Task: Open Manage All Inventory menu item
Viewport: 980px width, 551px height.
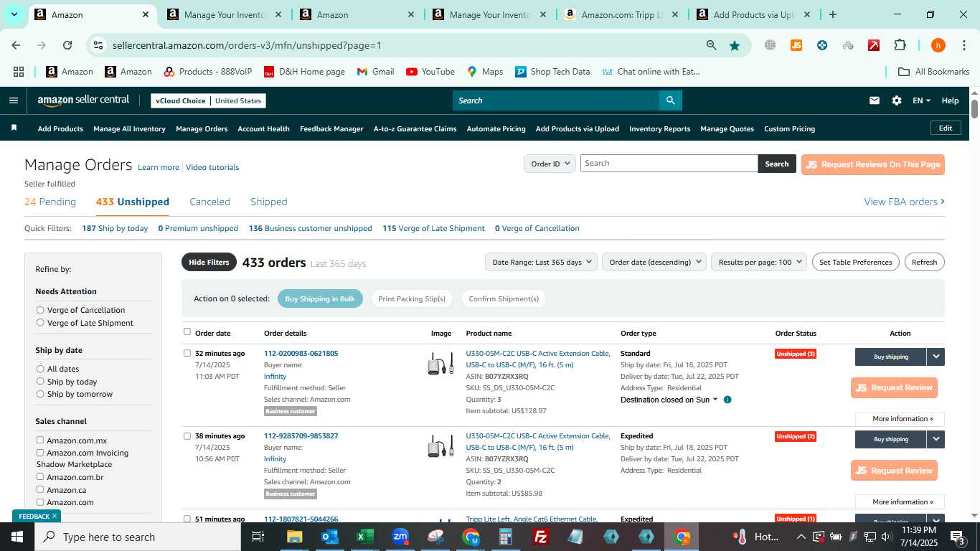Action: pyautogui.click(x=129, y=128)
